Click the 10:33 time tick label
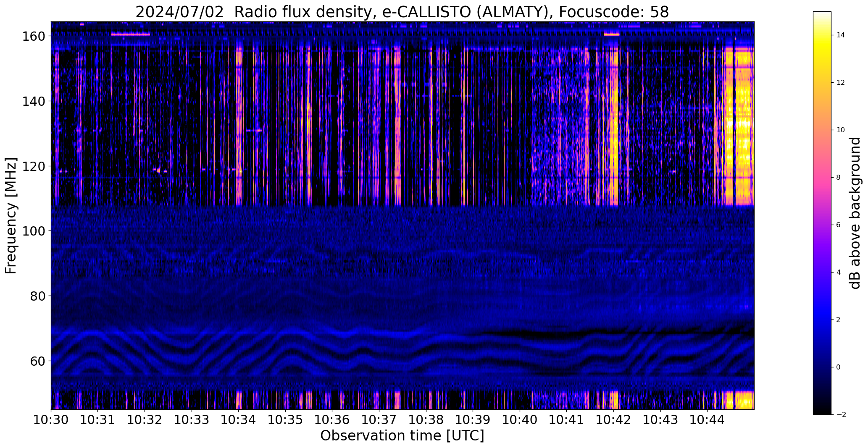Image resolution: width=868 pixels, height=448 pixels. coord(192,419)
